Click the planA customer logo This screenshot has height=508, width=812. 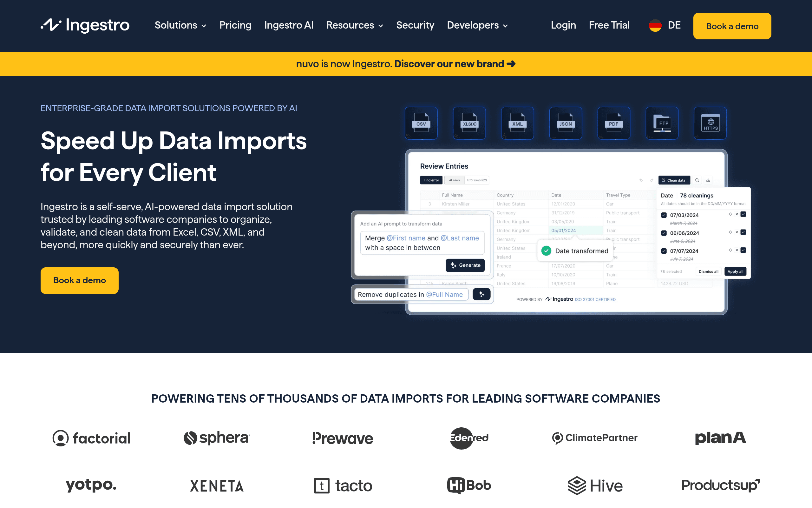720,438
